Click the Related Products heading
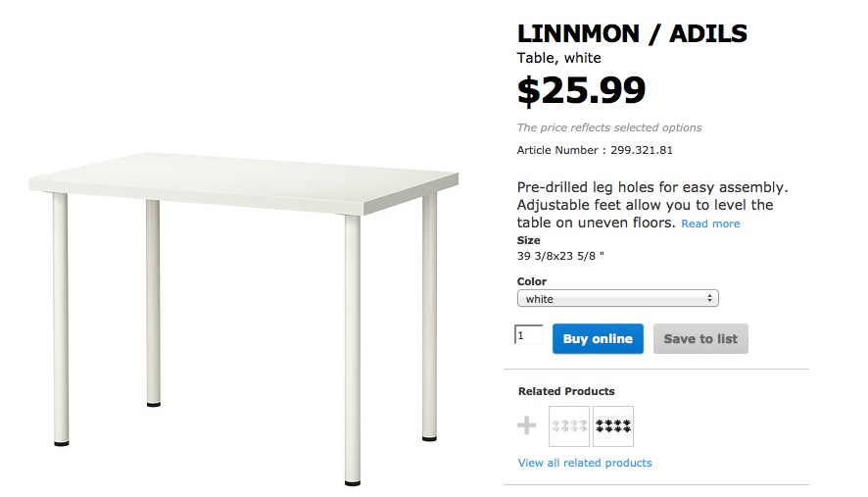Screen dimensions: 868x497 tap(566, 391)
